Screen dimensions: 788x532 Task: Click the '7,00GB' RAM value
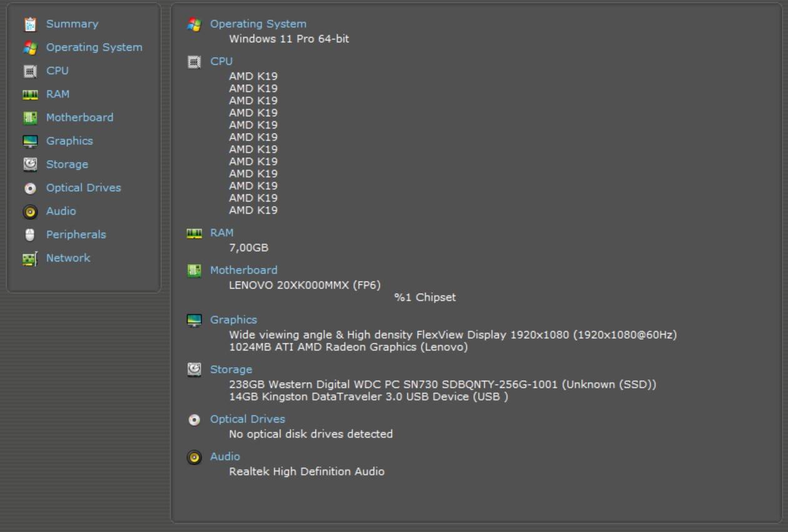tap(249, 248)
